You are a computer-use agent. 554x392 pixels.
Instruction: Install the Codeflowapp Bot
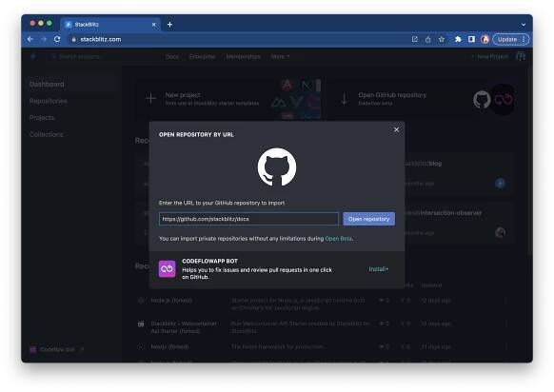coord(378,269)
